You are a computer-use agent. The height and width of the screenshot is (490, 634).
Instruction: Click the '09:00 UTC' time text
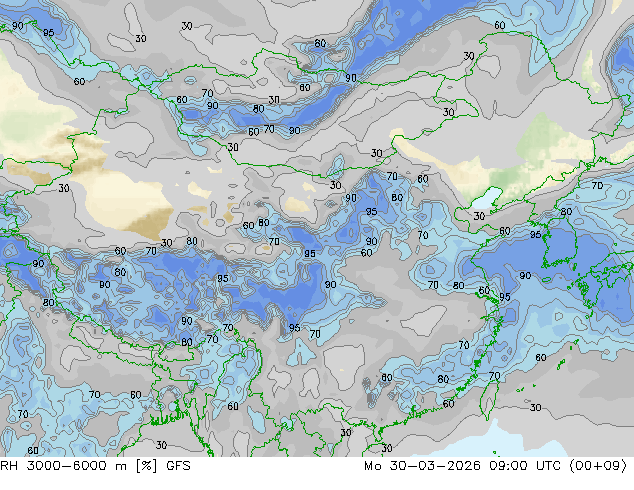click(525, 466)
